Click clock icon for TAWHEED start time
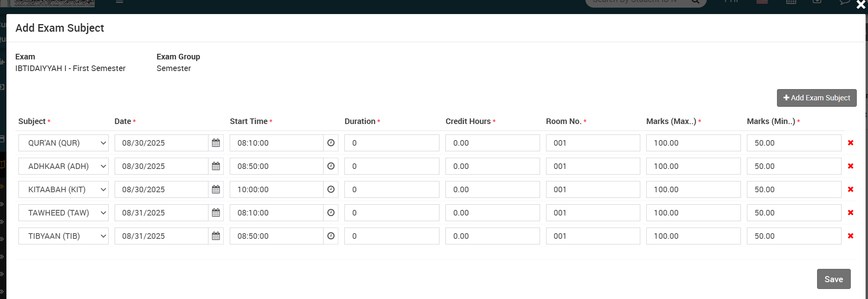 click(x=331, y=213)
